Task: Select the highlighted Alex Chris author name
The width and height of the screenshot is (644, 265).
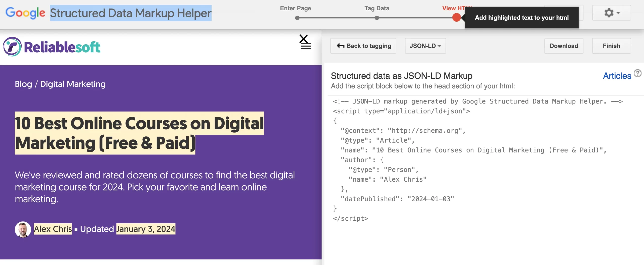Action: point(53,229)
